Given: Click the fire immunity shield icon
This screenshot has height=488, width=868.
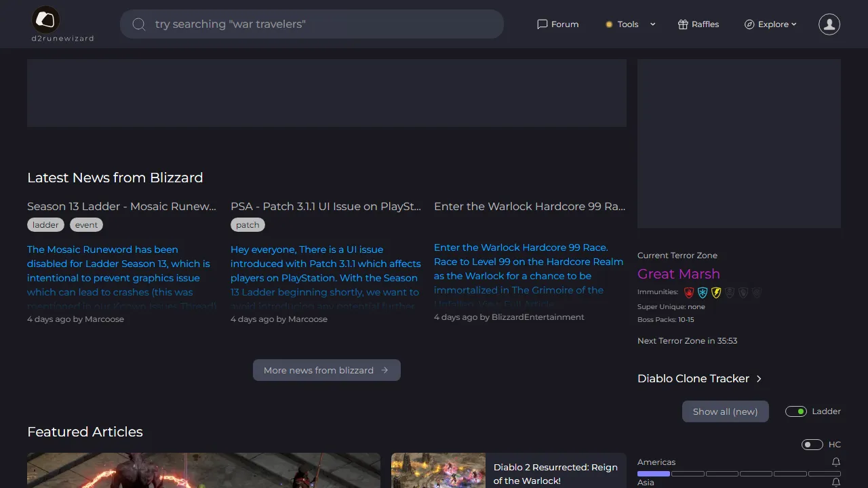Looking at the screenshot, I should click(689, 292).
